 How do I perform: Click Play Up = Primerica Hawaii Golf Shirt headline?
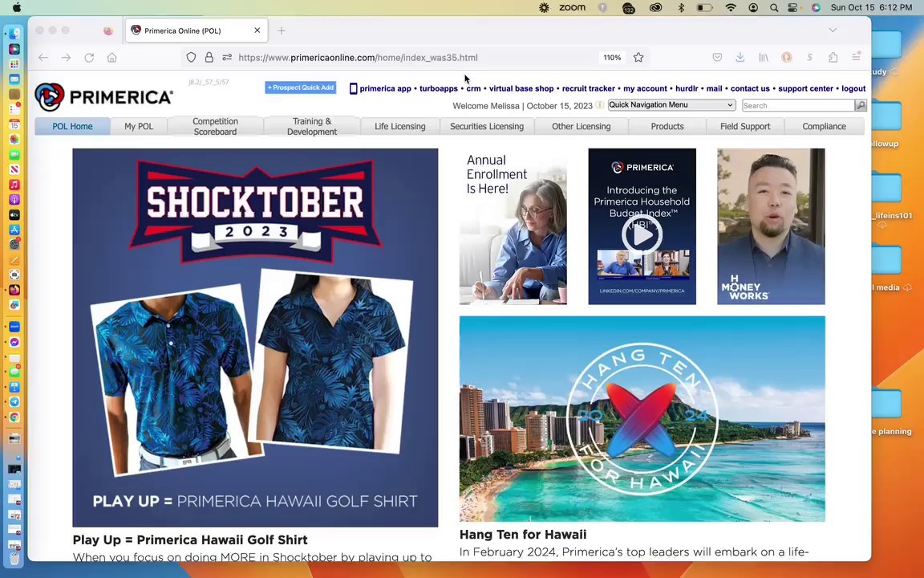(x=190, y=539)
